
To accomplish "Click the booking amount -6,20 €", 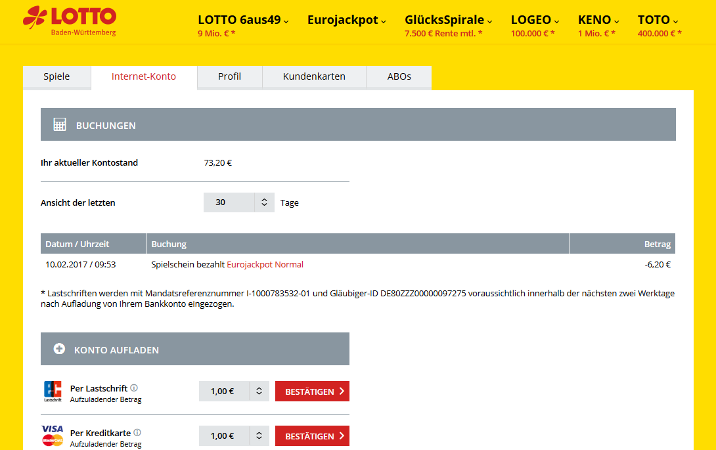I will click(x=657, y=265).
